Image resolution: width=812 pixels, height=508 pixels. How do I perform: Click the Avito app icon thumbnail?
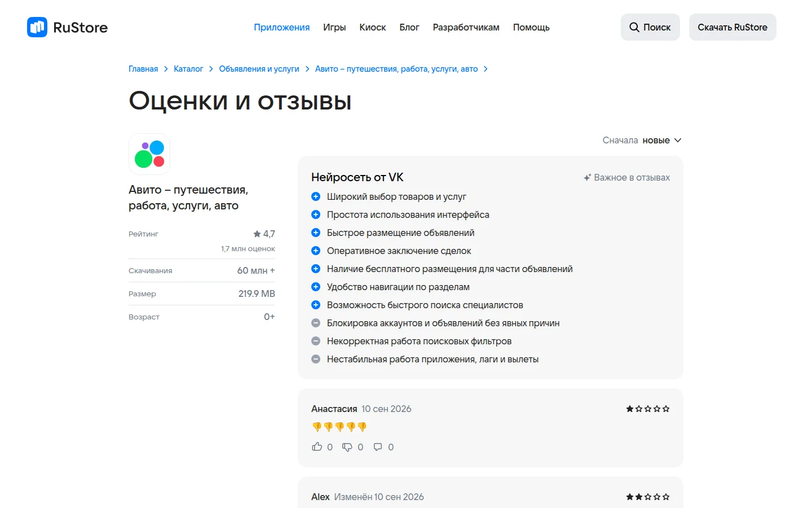tap(149, 154)
